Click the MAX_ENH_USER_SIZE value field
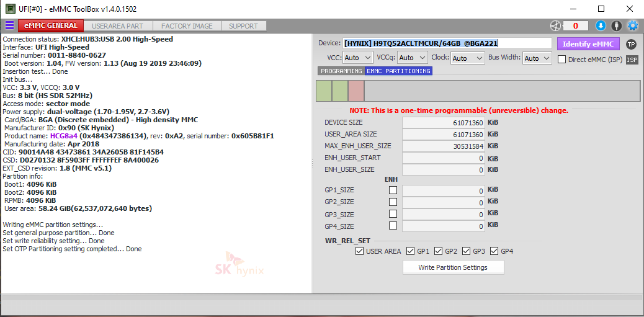Screen dimensions: 644x317 click(444, 146)
